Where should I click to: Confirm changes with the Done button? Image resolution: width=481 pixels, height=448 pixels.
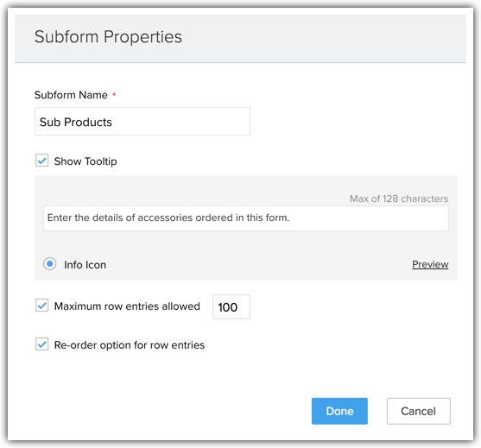pyautogui.click(x=339, y=411)
